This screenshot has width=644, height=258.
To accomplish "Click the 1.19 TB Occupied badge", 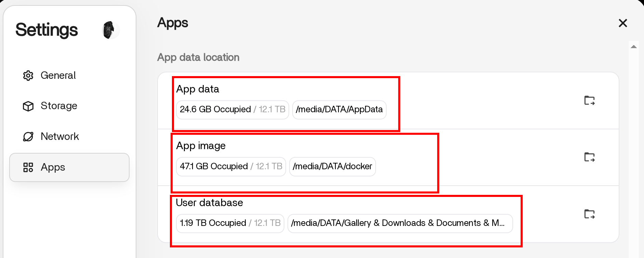I will click(230, 223).
